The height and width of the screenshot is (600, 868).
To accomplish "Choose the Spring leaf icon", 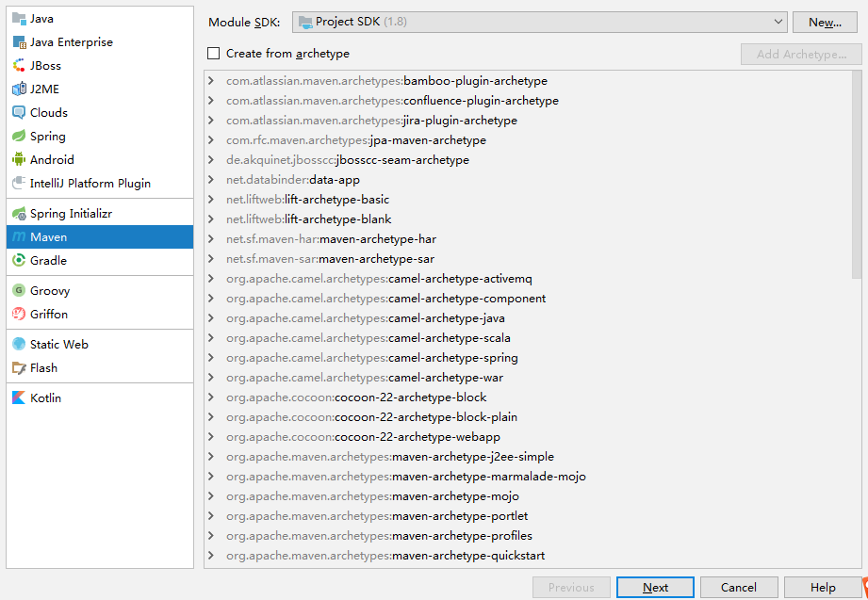I will tap(19, 136).
